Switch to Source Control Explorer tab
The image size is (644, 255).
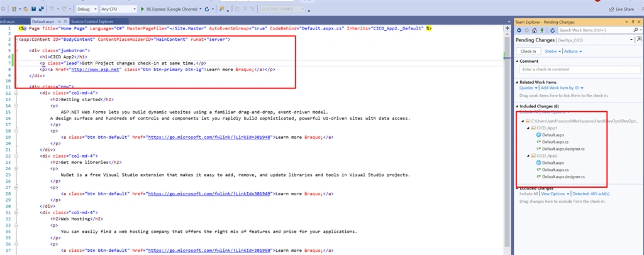tap(92, 21)
